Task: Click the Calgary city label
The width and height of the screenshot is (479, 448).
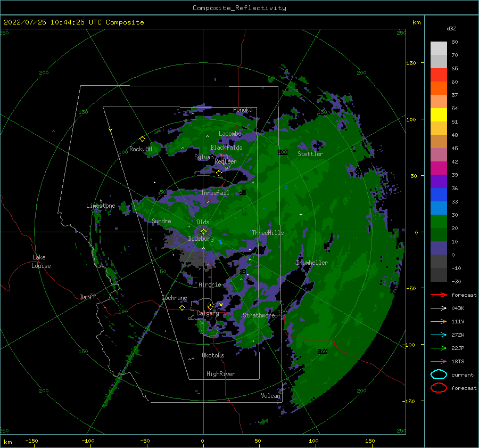Action: (x=208, y=313)
